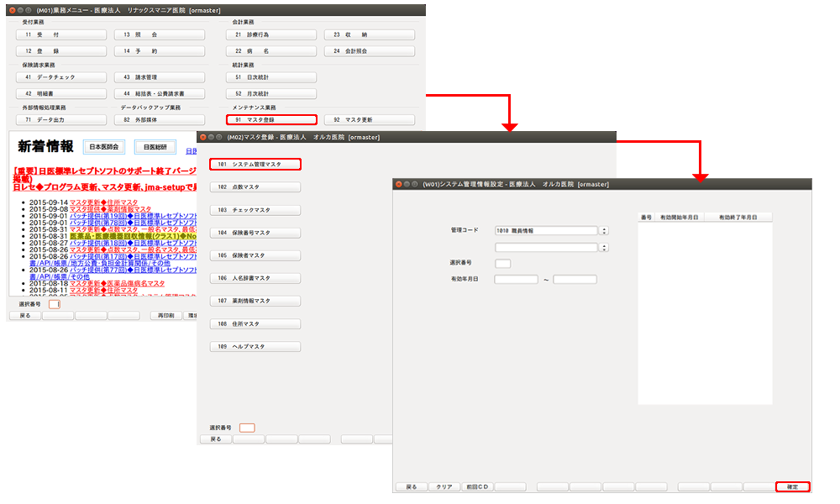The width and height of the screenshot is (840, 504).
Task: Select 41 データチェック button
Action: tap(61, 77)
